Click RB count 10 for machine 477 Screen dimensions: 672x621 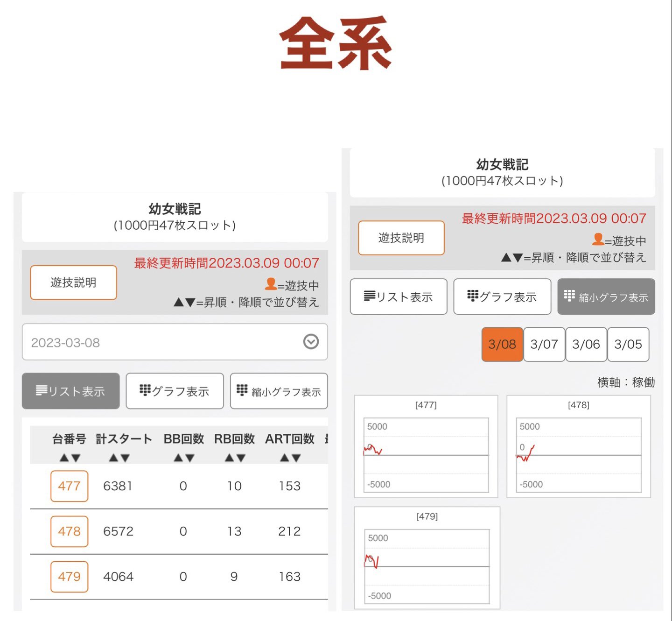click(234, 486)
